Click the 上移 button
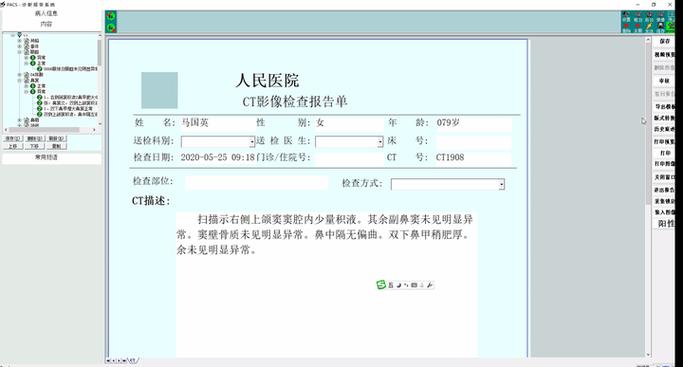This screenshot has width=683, height=367. (13, 146)
